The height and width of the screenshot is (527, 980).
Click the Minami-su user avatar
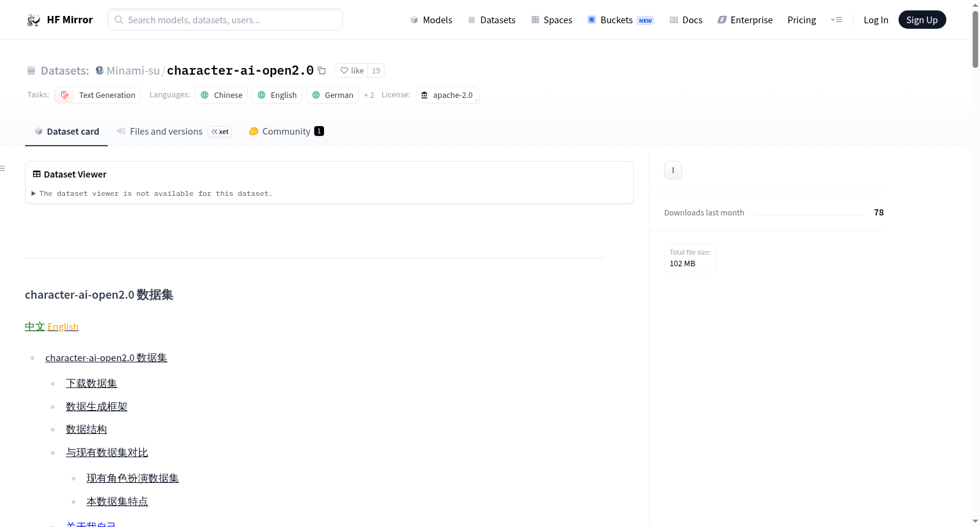(x=100, y=70)
